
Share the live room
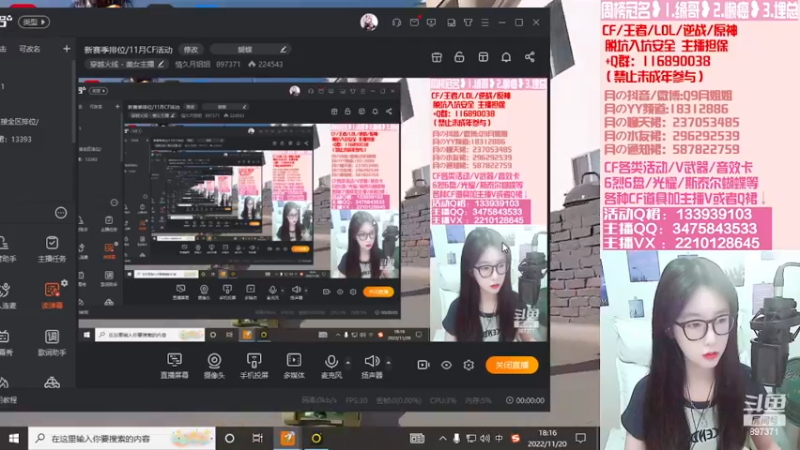[530, 57]
